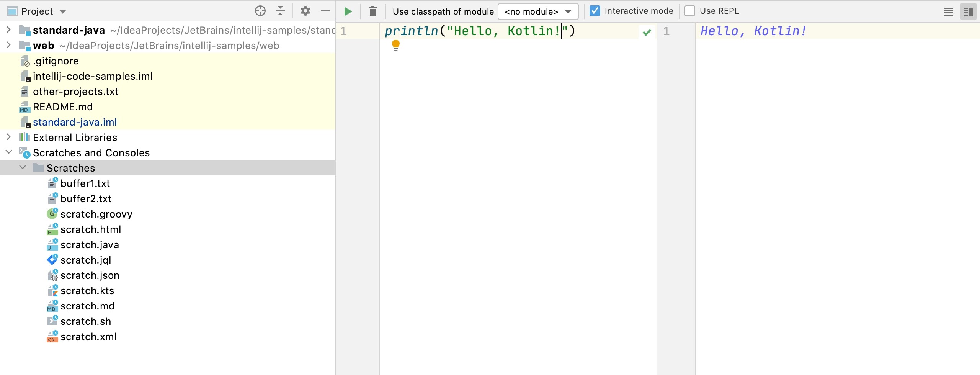
Task: Click the list view icon at top right
Action: (x=948, y=11)
